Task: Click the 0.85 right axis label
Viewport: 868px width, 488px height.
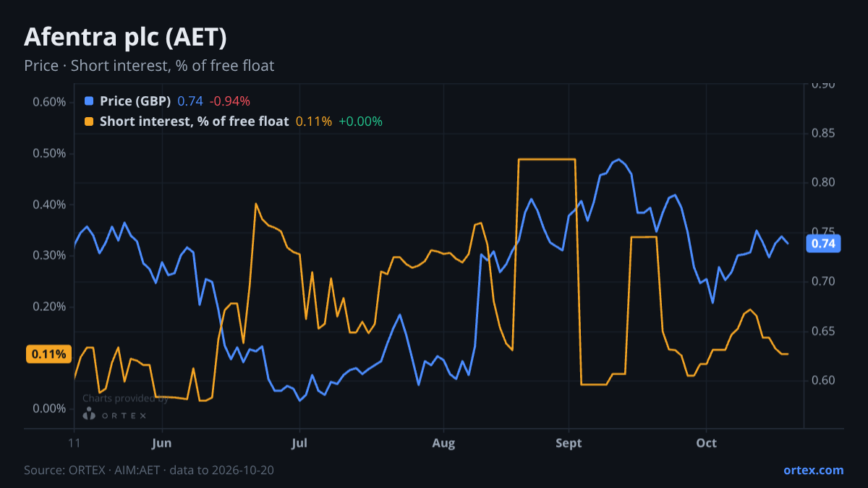Action: click(x=823, y=133)
